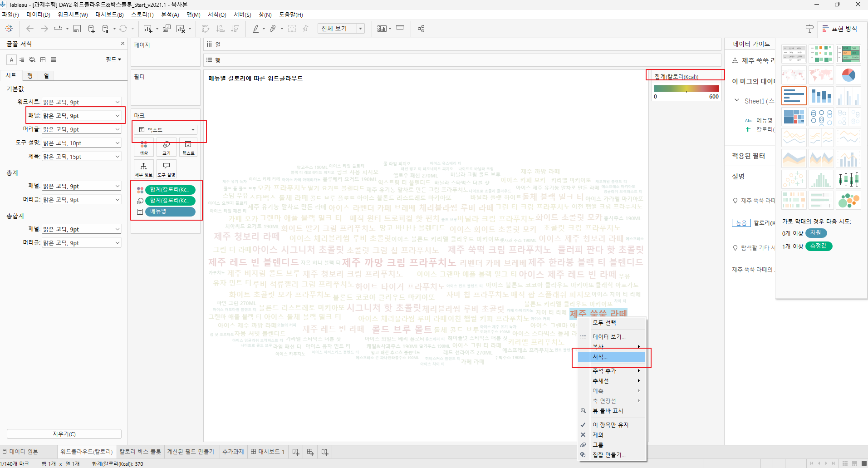The width and height of the screenshot is (868, 468).
Task: Click the Detail mark card button
Action: click(144, 169)
